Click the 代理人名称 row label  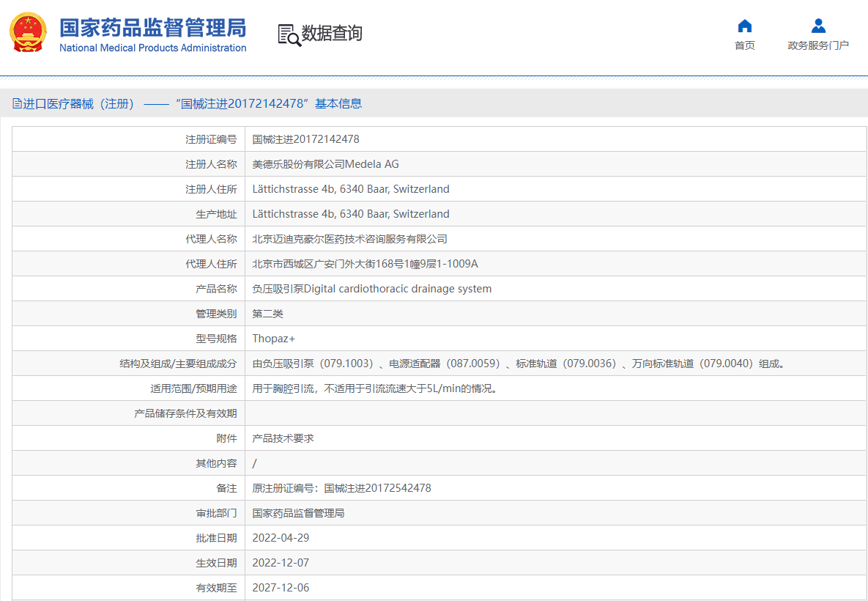pos(211,239)
